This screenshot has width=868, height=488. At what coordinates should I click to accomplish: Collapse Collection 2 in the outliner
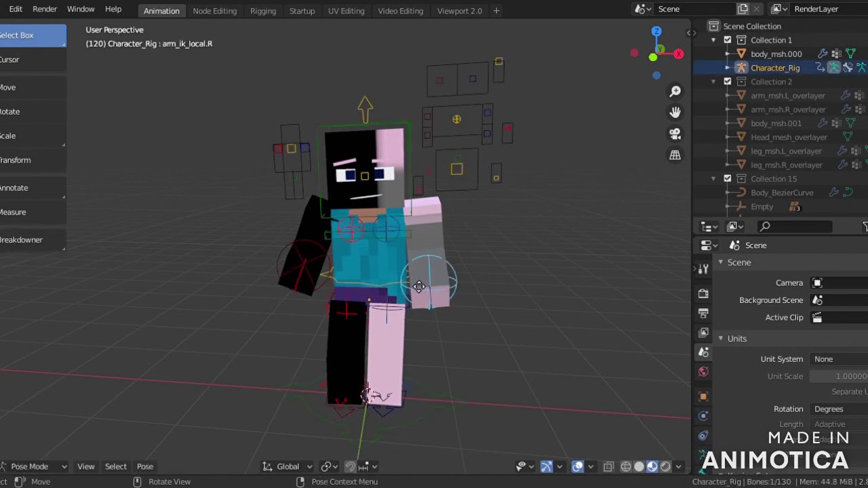pyautogui.click(x=713, y=81)
